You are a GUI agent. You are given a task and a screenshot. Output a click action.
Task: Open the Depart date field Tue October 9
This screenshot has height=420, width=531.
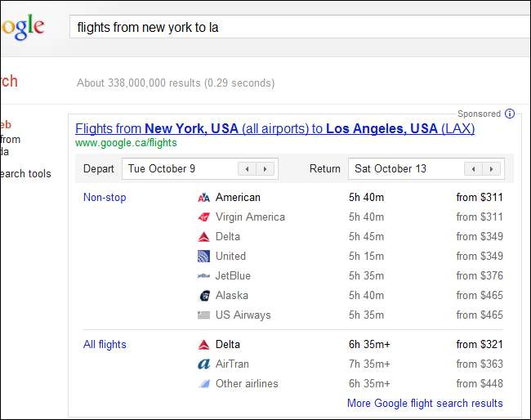point(180,169)
